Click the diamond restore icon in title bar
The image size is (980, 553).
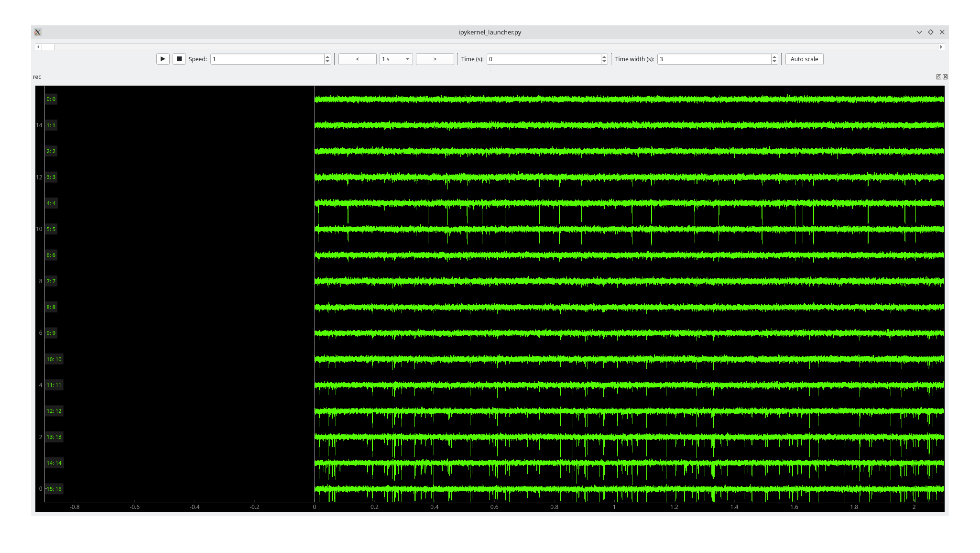[931, 32]
